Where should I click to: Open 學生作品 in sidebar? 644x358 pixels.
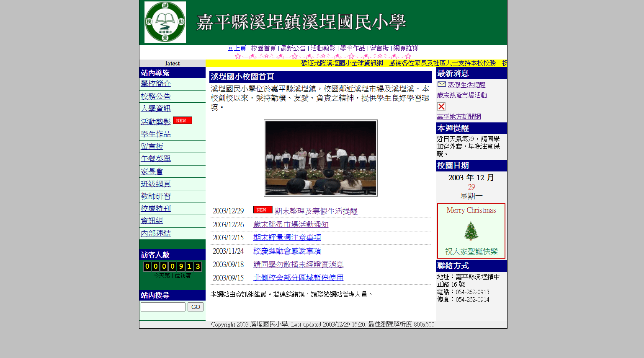(x=156, y=134)
